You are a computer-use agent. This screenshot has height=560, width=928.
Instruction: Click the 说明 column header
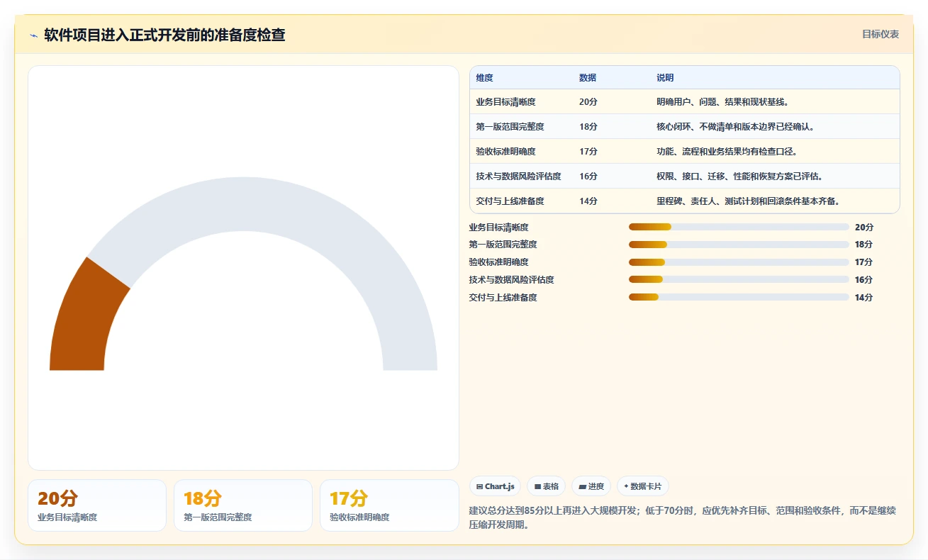665,77
